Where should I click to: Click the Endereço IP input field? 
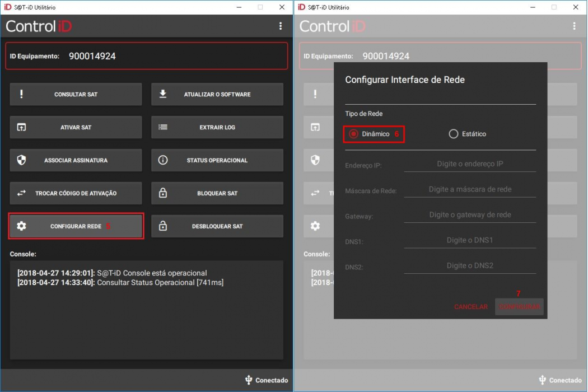click(x=470, y=164)
